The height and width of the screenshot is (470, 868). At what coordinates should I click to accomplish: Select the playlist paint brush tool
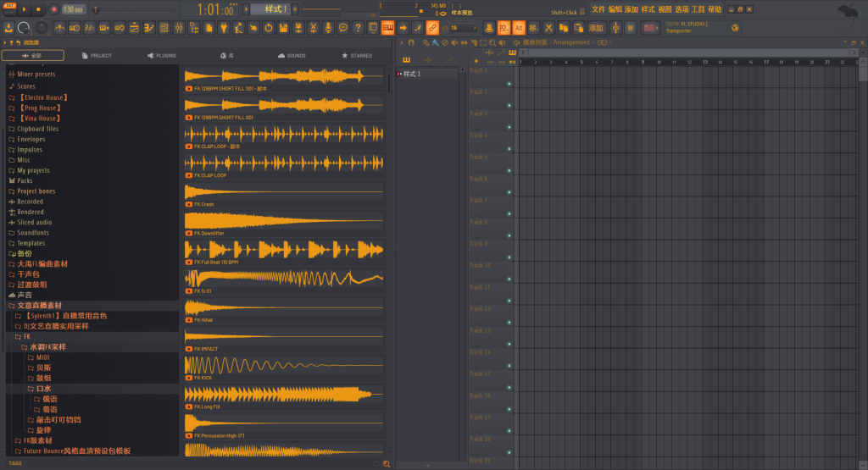point(435,42)
